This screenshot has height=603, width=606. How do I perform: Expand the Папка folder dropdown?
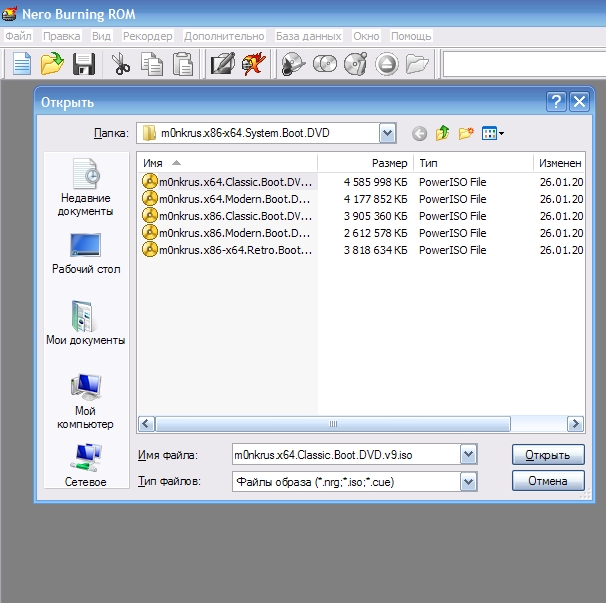(387, 133)
